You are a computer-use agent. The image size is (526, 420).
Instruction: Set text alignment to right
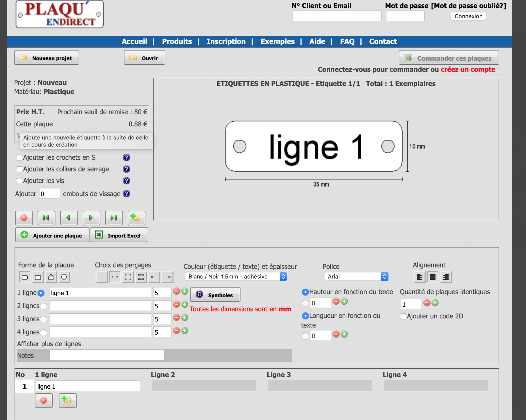coord(446,277)
